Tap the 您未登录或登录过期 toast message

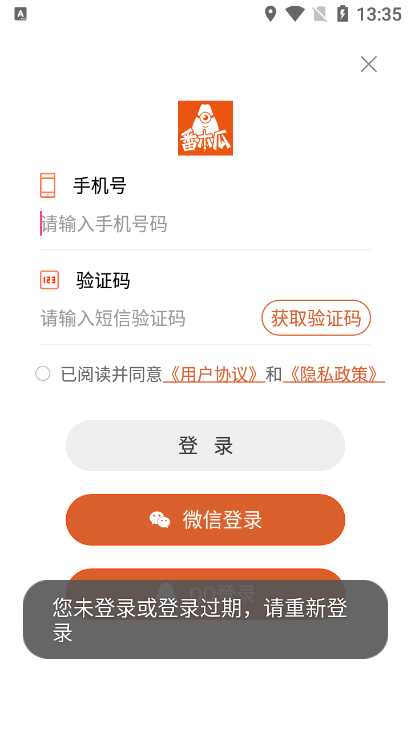206,619
